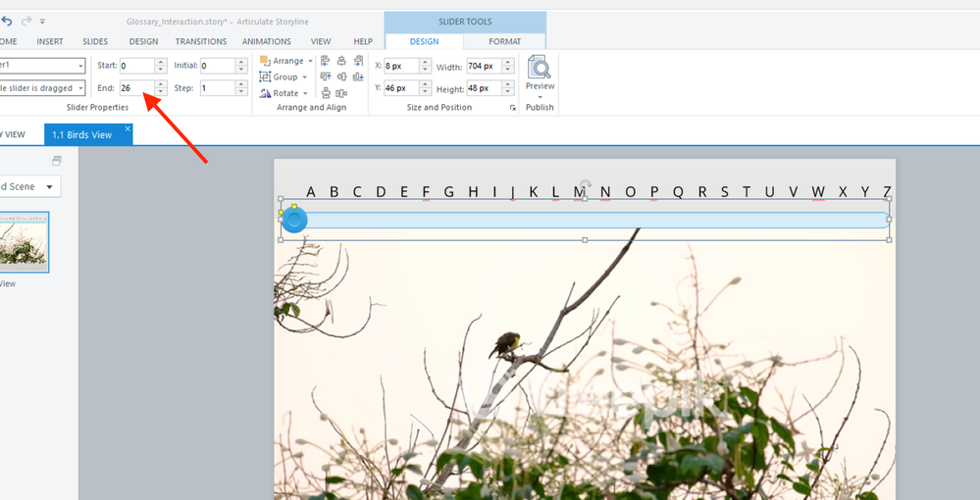Open the slider variable name dropdown
Viewport: 980px width, 500px height.
80,66
